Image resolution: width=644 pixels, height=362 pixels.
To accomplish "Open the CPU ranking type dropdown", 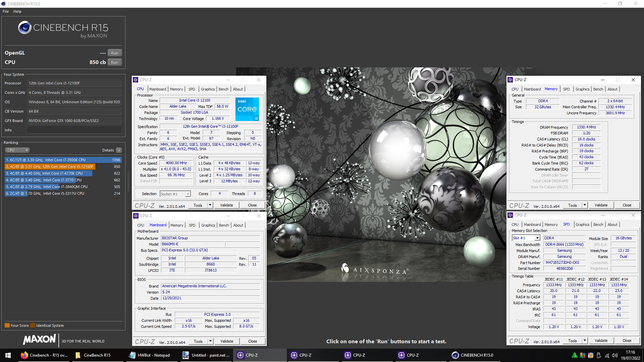I will (17, 150).
